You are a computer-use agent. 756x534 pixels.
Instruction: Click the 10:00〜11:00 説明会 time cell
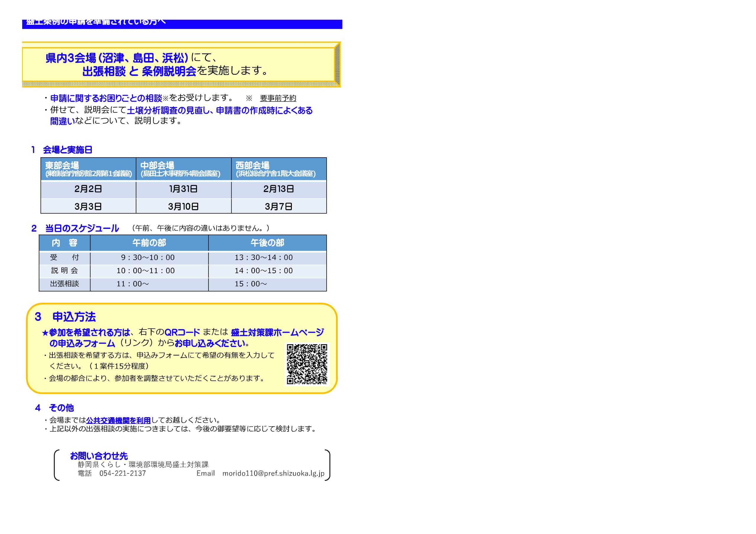coord(146,271)
